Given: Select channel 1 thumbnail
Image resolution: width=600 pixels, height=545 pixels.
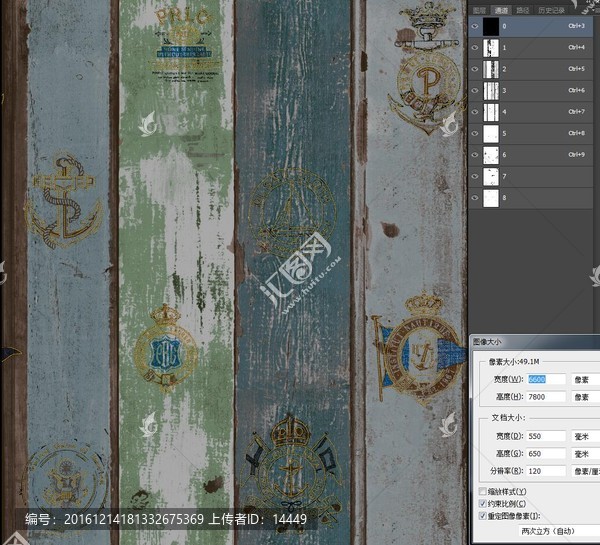Looking at the screenshot, I should pyautogui.click(x=491, y=48).
